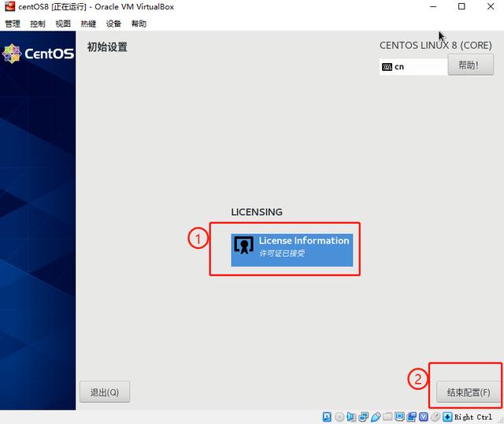Screen dimensions: 504x424
Task: Click the 许可证已接受 status text
Action: coord(282,254)
